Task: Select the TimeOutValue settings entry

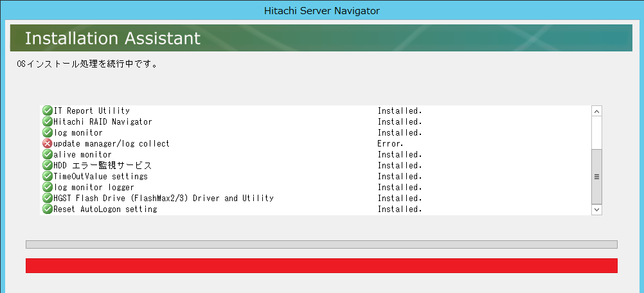Action: (x=101, y=177)
